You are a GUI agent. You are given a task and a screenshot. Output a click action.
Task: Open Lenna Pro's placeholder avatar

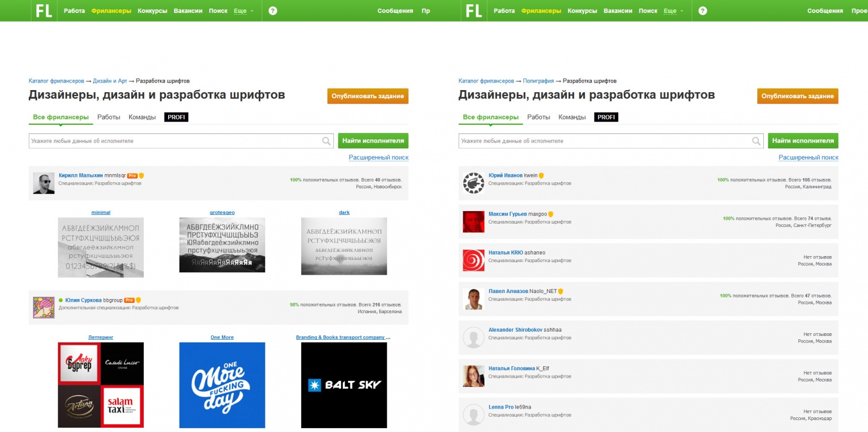[474, 415]
